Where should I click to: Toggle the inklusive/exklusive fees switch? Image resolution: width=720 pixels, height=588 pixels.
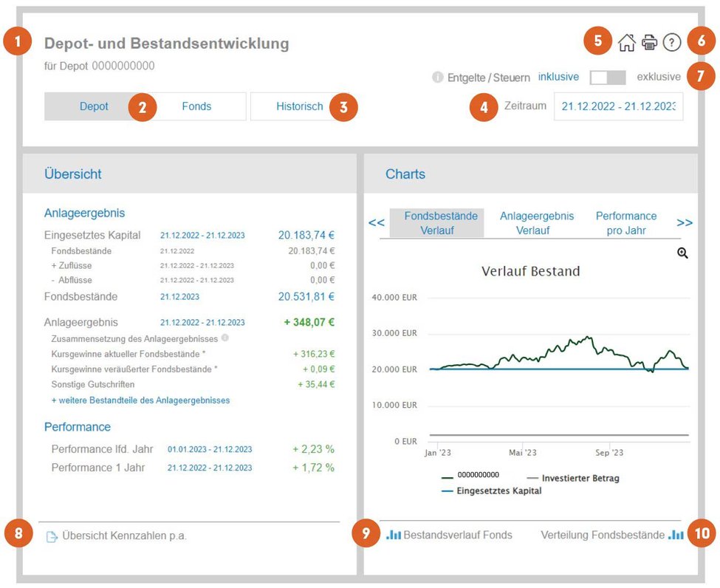(608, 77)
